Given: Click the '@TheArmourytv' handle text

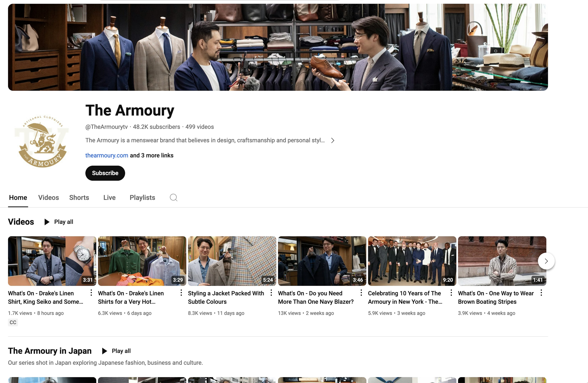Looking at the screenshot, I should pyautogui.click(x=106, y=127).
